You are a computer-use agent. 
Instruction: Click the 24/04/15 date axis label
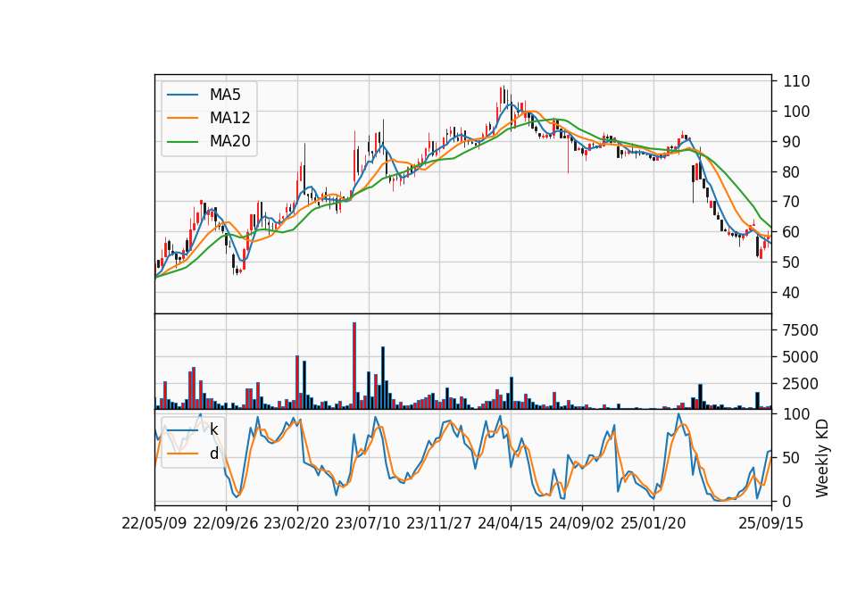511,523
